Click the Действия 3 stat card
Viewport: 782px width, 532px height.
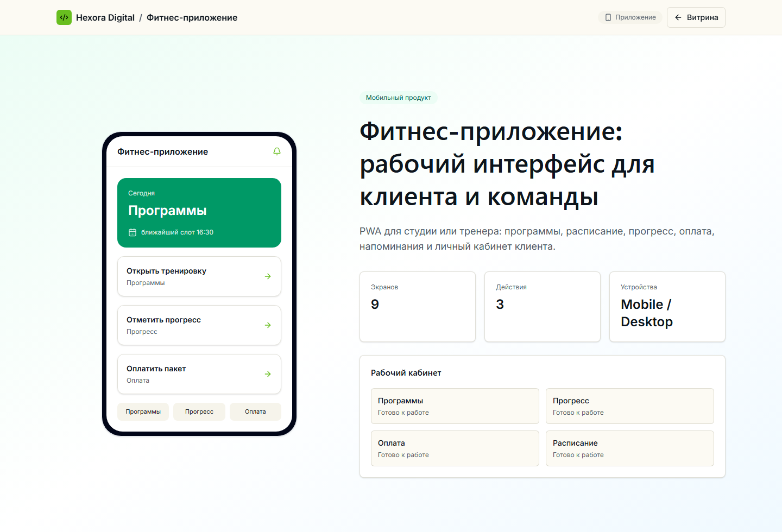(543, 307)
